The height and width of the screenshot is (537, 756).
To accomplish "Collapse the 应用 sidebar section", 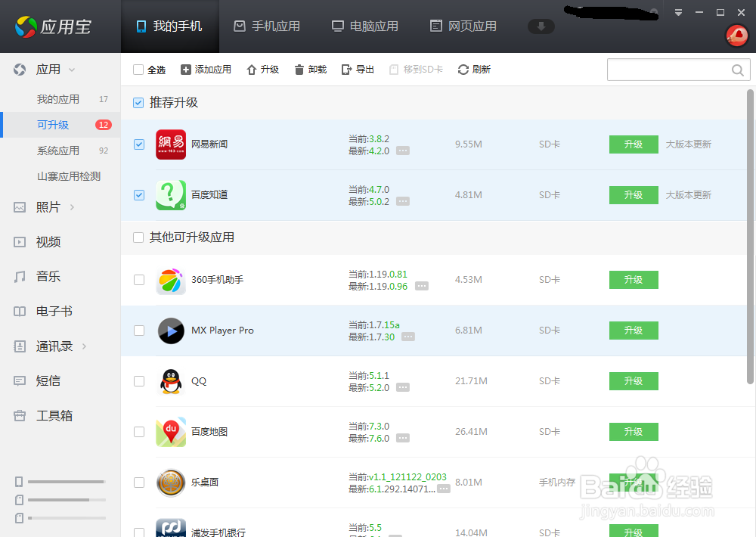I will click(72, 70).
